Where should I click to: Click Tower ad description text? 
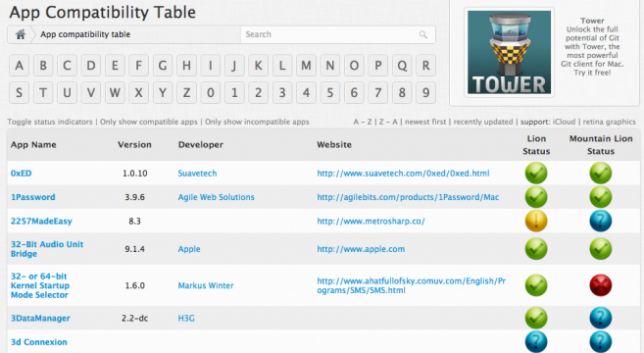point(592,46)
